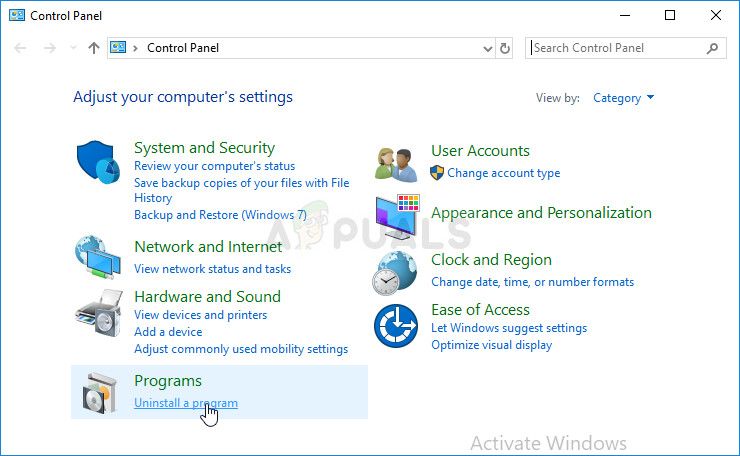Open the recent locations dropdown arrow
The height and width of the screenshot is (456, 740).
coord(73,48)
